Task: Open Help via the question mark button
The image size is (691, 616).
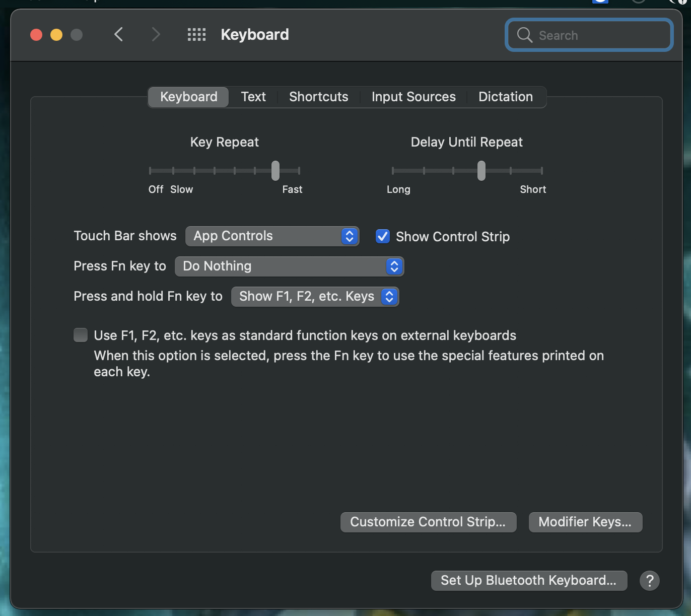Action: coord(649,580)
